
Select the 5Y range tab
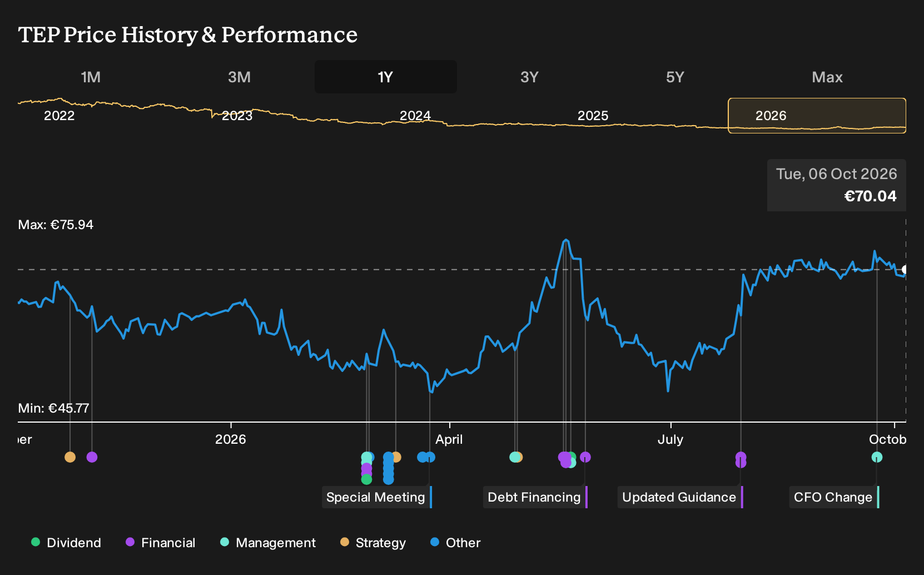675,77
